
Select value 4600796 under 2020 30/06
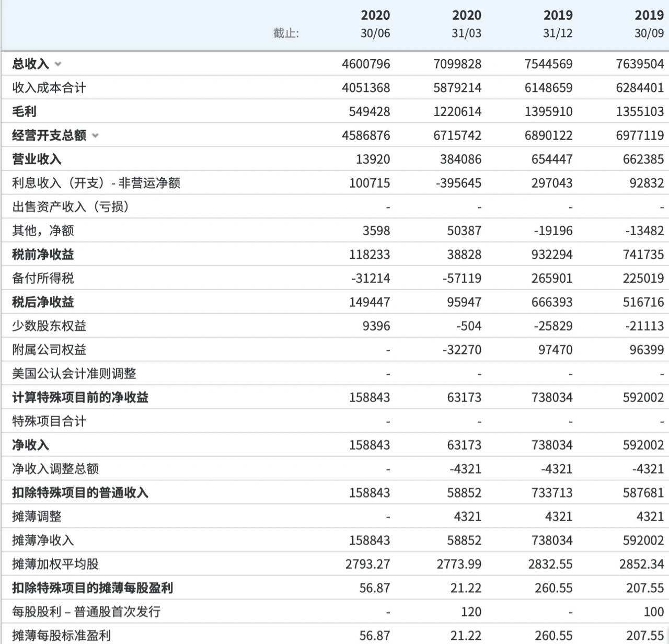coord(366,64)
